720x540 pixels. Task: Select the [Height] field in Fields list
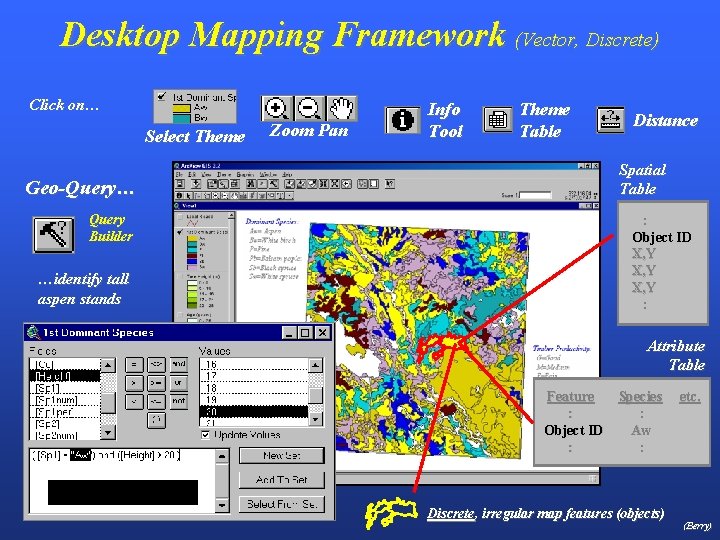[65, 377]
